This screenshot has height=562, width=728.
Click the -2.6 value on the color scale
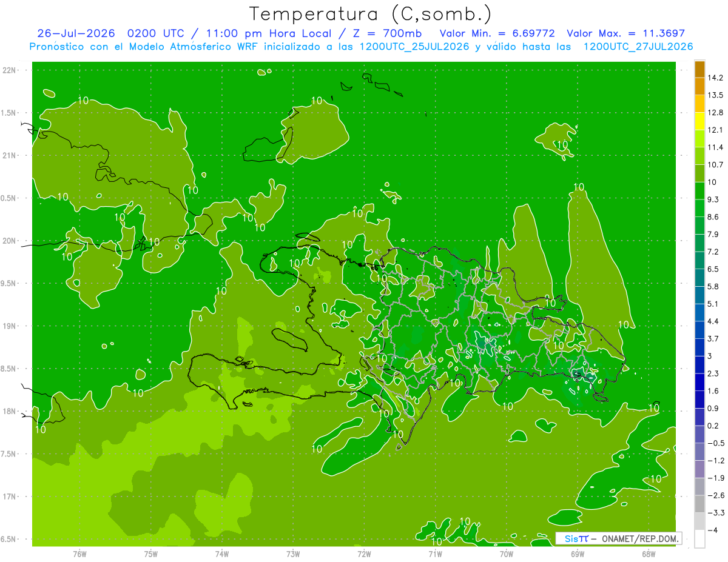point(716,495)
